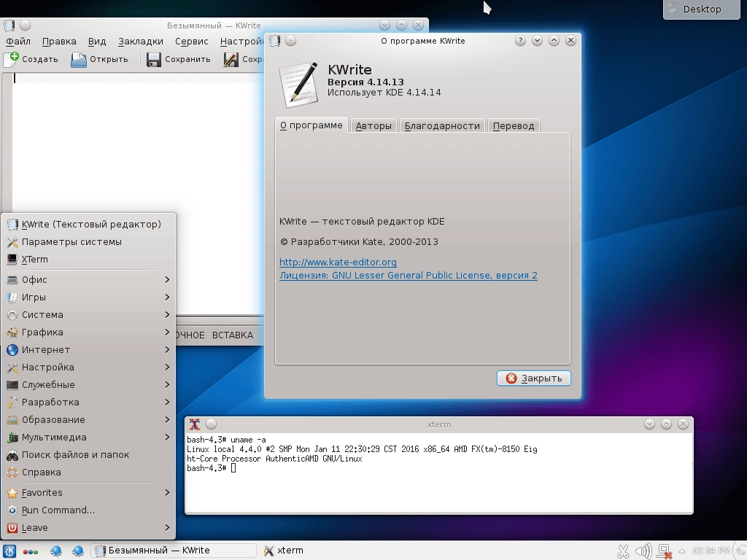Click the KWrite window menu icon in title bar

coord(9,26)
